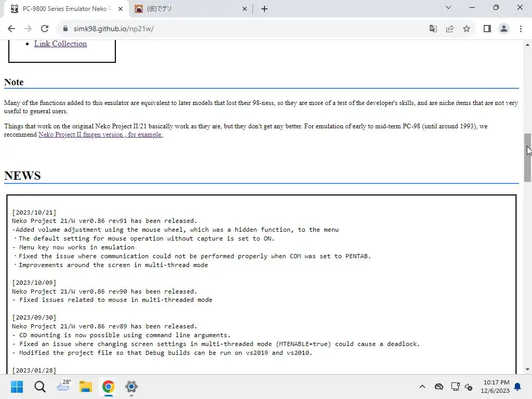Open File Explorer from taskbar
The height and width of the screenshot is (399, 532).
click(86, 387)
